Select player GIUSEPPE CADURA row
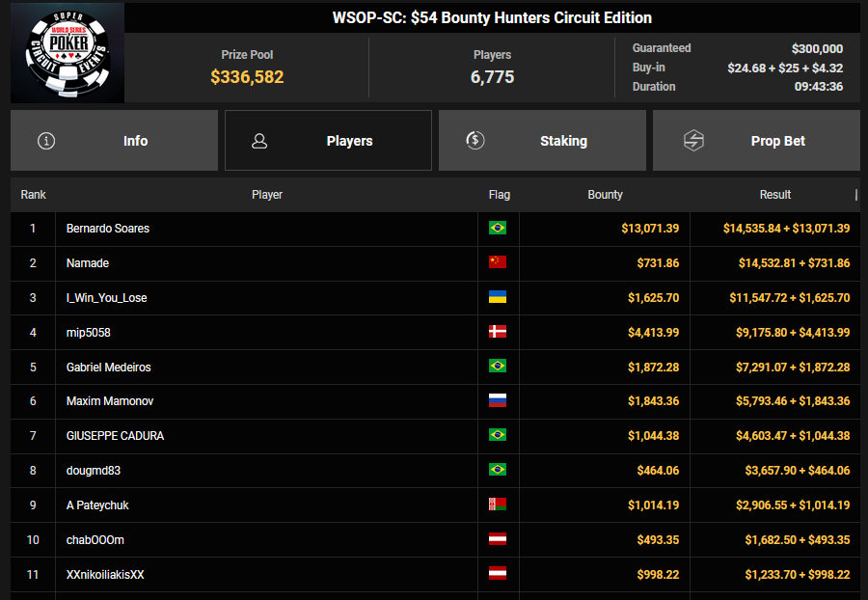The image size is (868, 600). click(115, 436)
